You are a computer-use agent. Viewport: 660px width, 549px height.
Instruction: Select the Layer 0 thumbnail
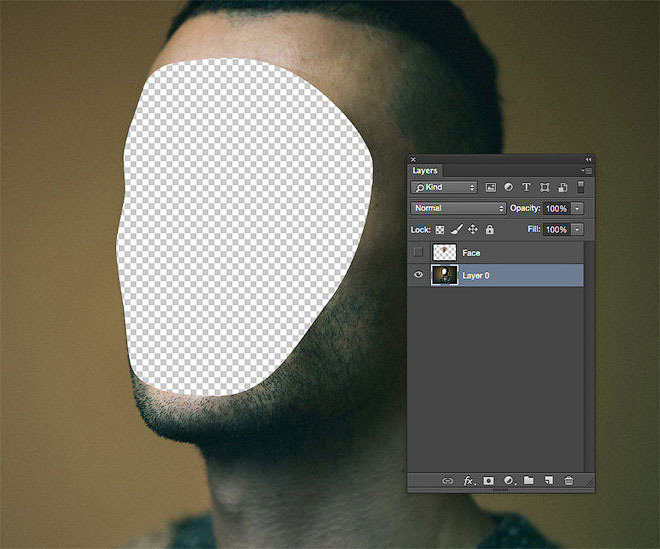(x=444, y=275)
